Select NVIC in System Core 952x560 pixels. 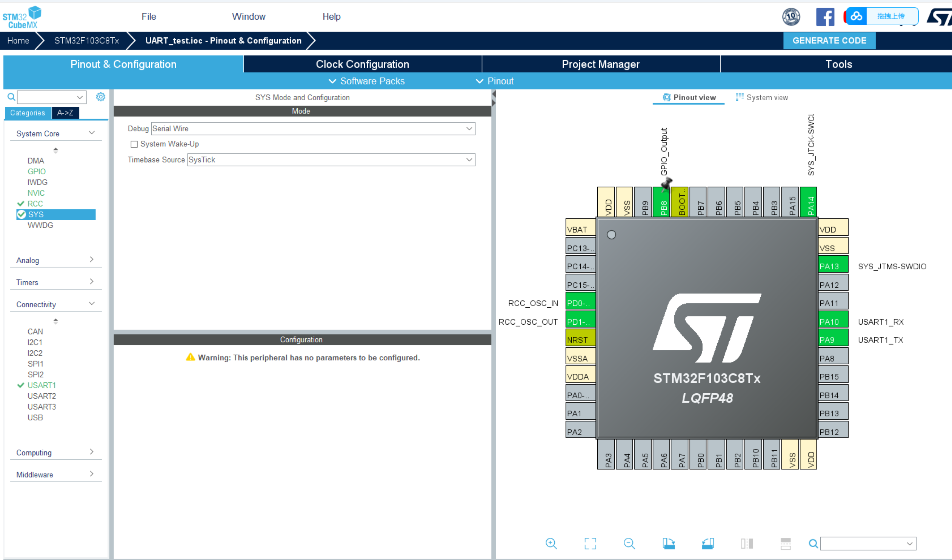click(x=36, y=193)
